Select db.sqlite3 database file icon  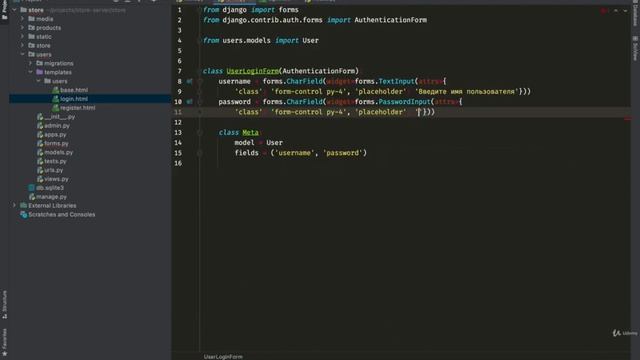(31, 188)
